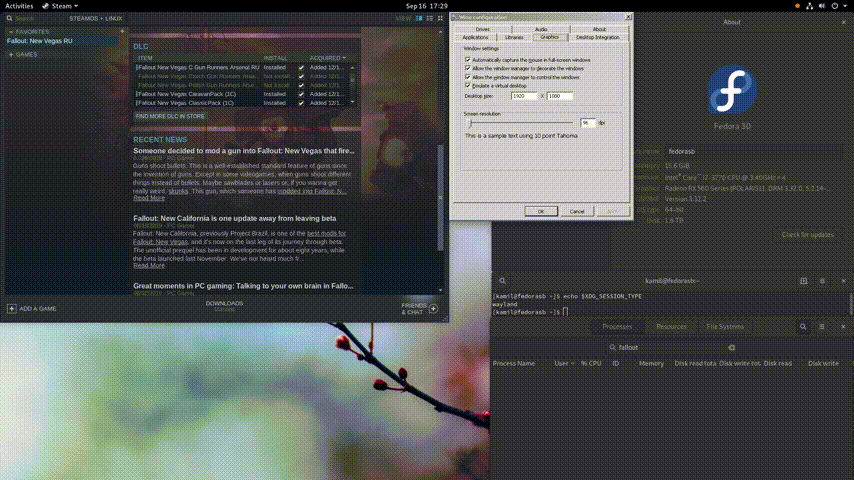
Task: Click DLC list scroll-down arrow
Action: pyautogui.click(x=352, y=102)
